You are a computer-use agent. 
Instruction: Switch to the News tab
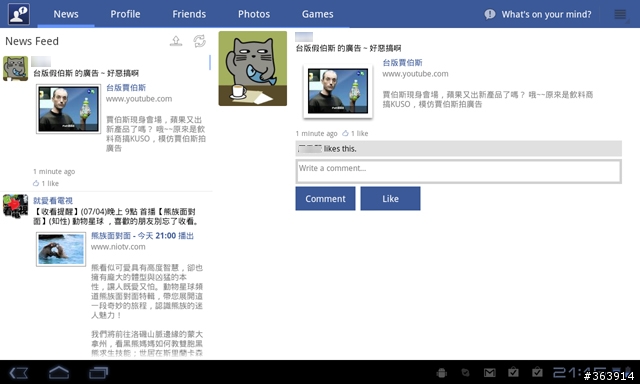click(66, 14)
